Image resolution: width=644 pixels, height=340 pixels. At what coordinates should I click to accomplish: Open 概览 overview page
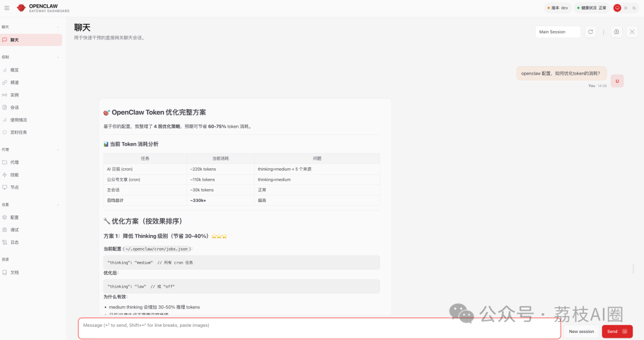coord(31,70)
